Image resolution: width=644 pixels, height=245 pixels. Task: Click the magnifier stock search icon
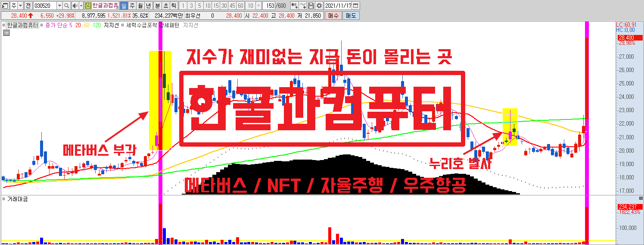coord(67,6)
